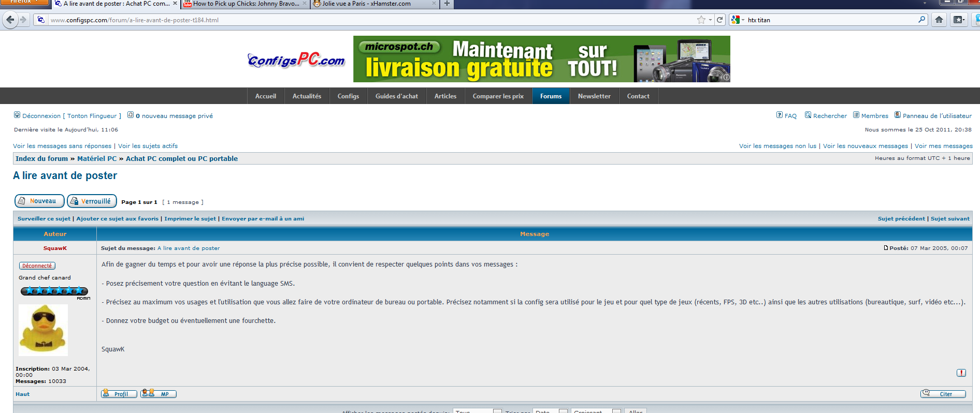Follow the Matériel PC breadcrumb link
This screenshot has width=980, height=413.
point(97,159)
